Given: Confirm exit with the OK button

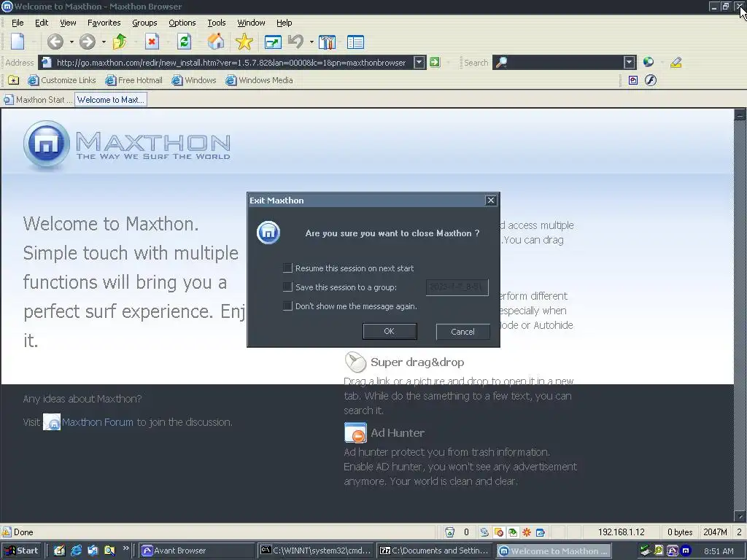Looking at the screenshot, I should (390, 332).
